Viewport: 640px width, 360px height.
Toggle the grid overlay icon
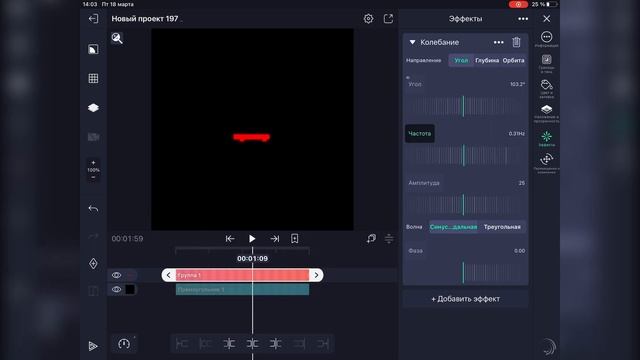point(93,78)
